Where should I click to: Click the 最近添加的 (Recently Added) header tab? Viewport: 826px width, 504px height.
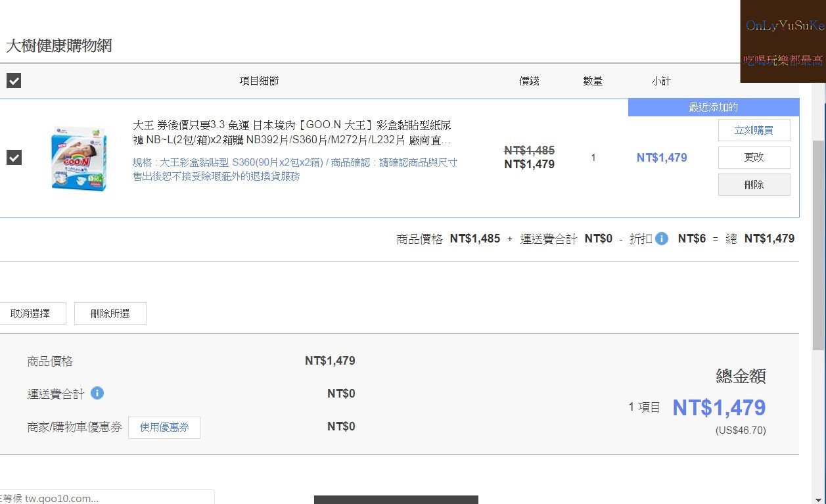click(x=713, y=106)
